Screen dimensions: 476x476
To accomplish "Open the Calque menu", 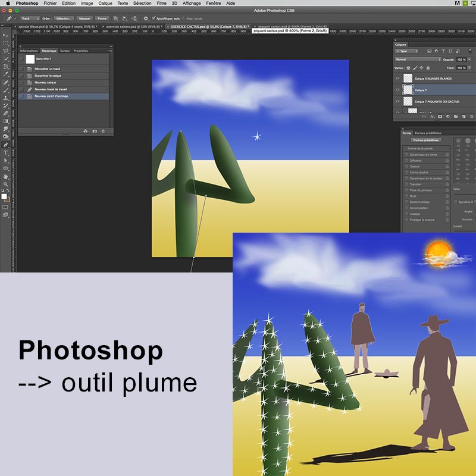I will (x=105, y=4).
